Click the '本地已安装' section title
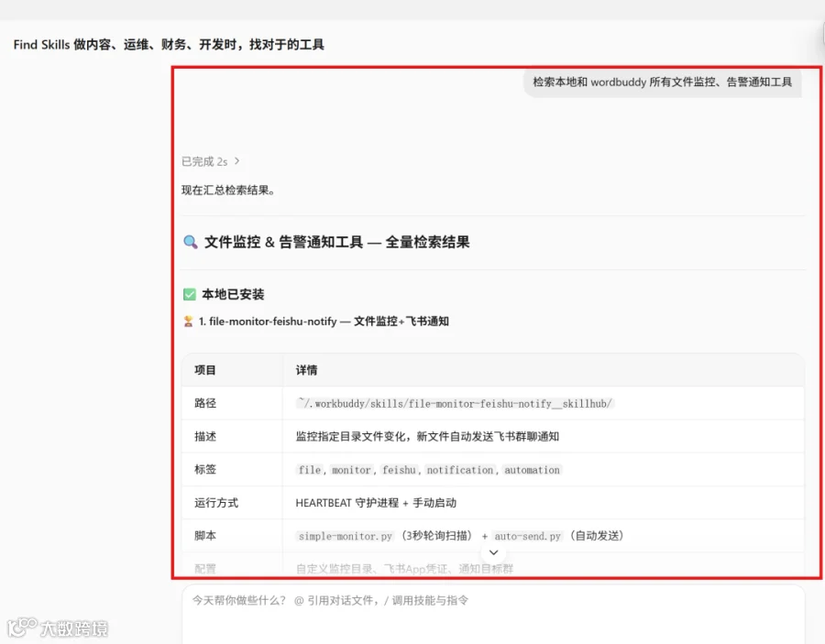Viewport: 825px width, 644px height. click(233, 294)
